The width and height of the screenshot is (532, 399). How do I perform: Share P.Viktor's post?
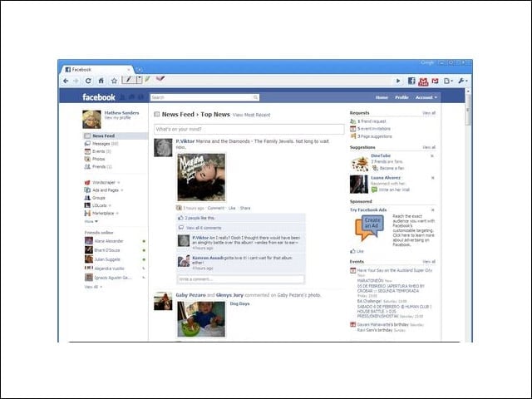[245, 208]
